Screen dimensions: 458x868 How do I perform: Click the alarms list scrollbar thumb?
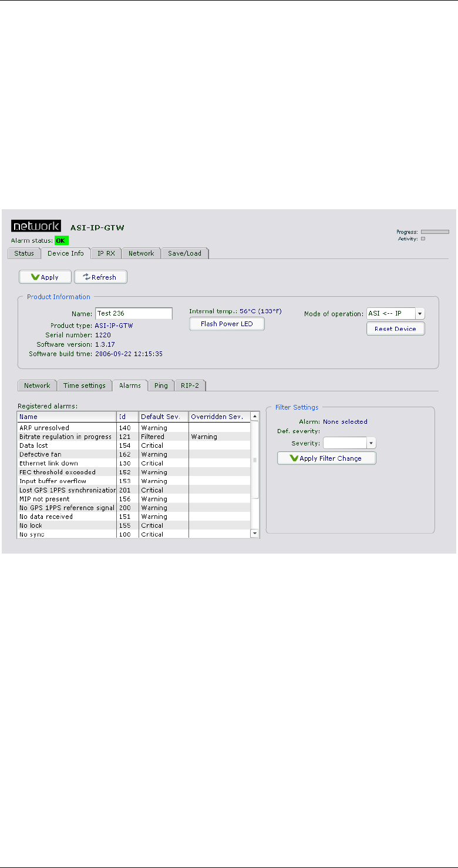coord(255,460)
